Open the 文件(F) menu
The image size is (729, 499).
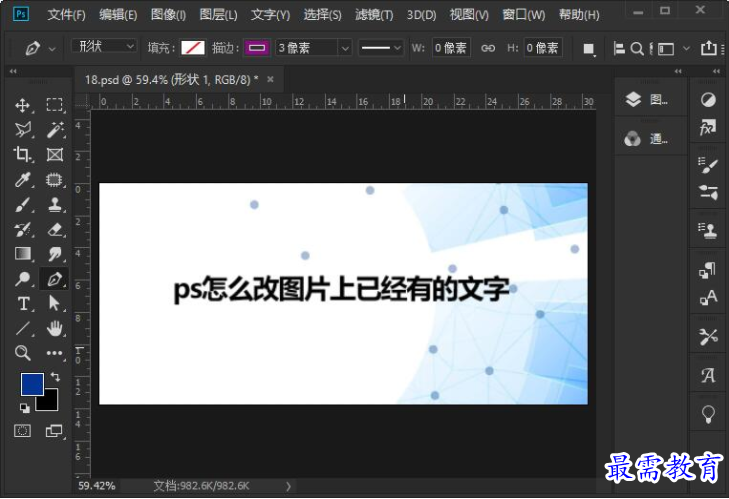[x=66, y=15]
